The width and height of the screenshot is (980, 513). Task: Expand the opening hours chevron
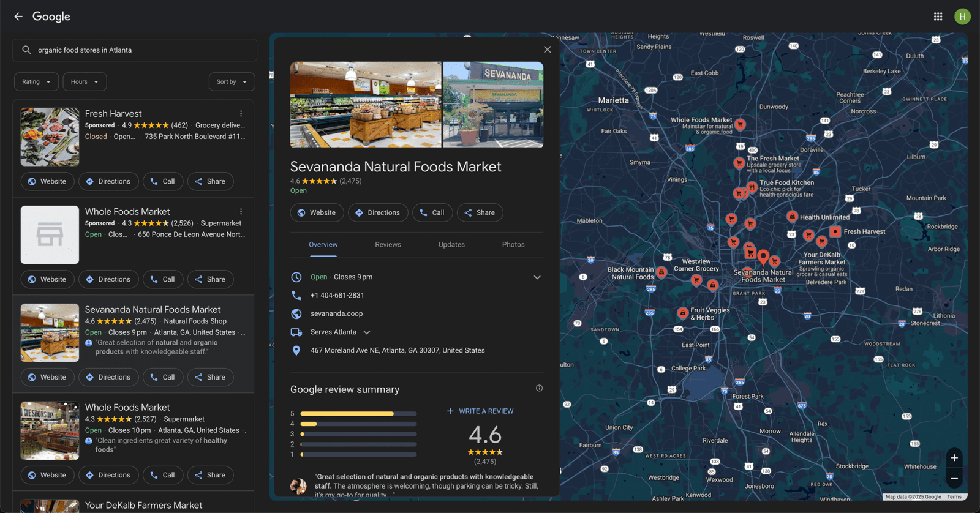coord(537,277)
